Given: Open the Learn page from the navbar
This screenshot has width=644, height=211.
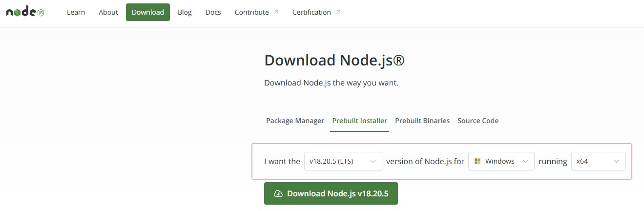Looking at the screenshot, I should (x=76, y=12).
